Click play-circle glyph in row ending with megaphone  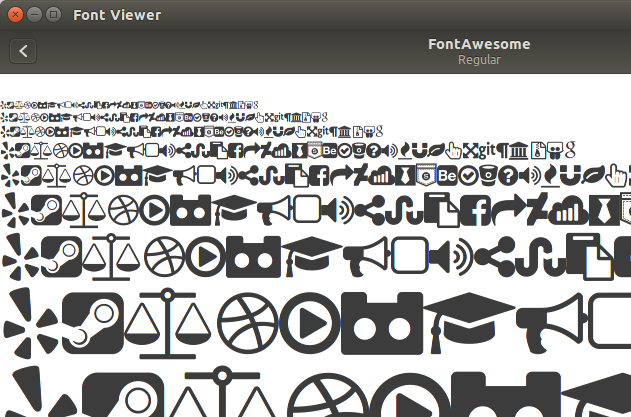click(310, 323)
